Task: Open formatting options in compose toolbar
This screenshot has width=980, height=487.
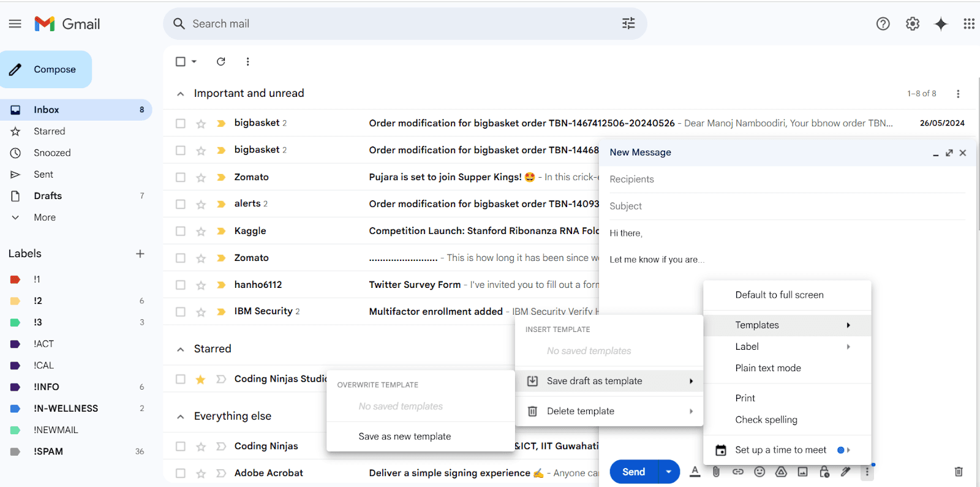Action: [695, 472]
